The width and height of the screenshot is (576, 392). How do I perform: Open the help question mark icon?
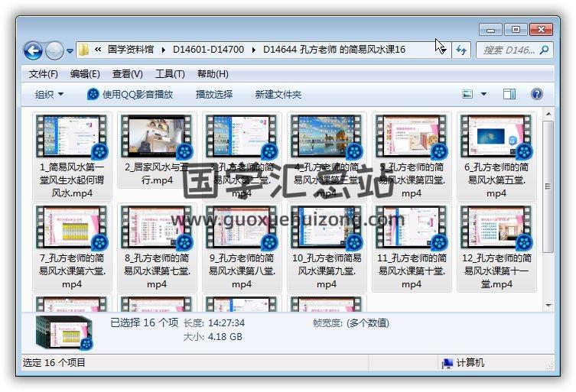click(x=536, y=94)
